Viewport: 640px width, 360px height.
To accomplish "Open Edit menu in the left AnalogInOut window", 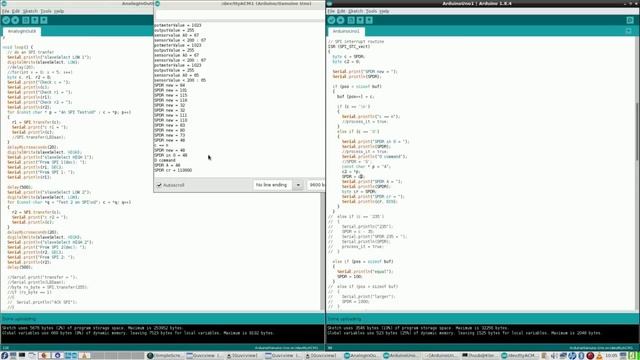I will [16, 11].
